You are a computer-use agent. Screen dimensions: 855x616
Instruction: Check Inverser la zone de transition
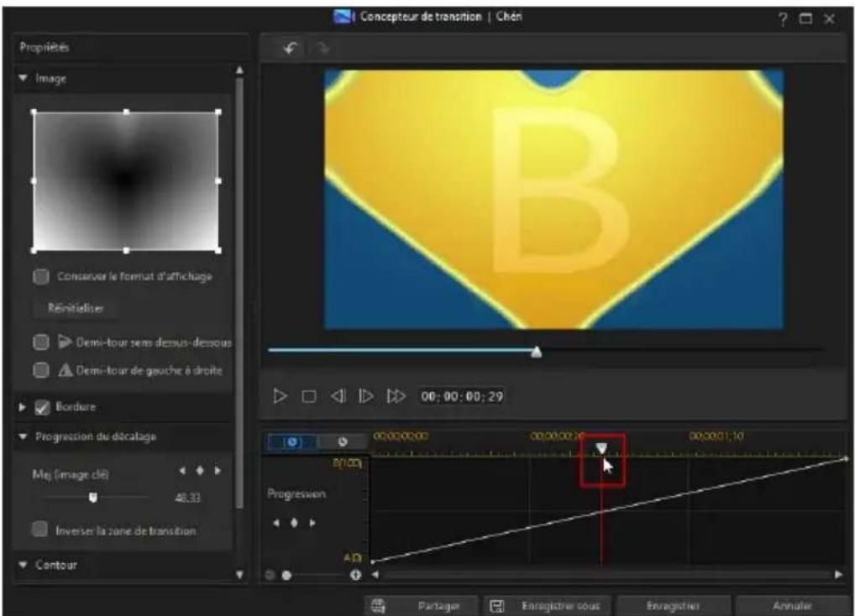[x=40, y=530]
